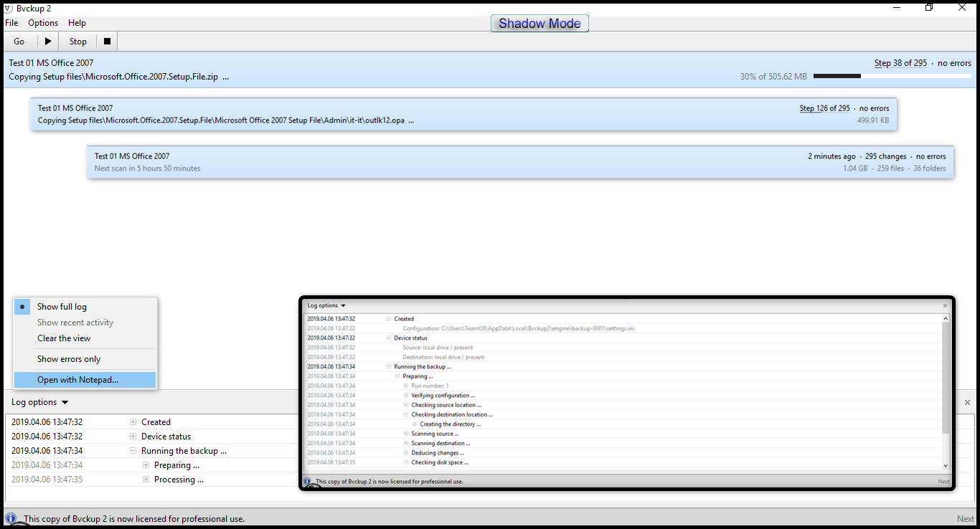
Task: Expand Verifying configuration in the inset log
Action: click(405, 396)
